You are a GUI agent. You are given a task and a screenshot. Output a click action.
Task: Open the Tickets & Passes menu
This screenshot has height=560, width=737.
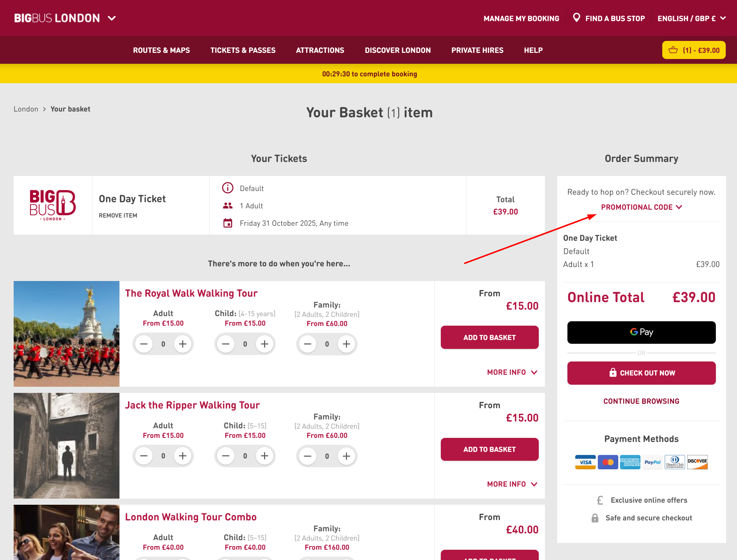click(x=243, y=50)
